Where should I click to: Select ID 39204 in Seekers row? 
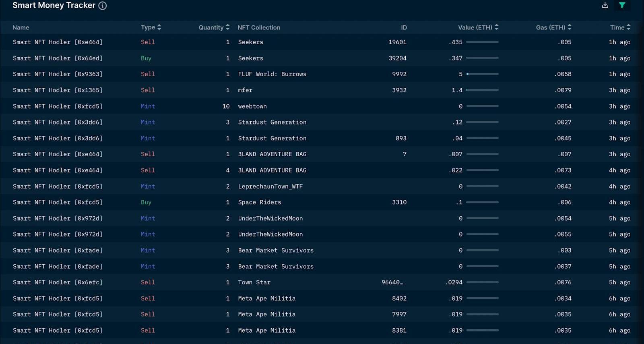coord(397,58)
